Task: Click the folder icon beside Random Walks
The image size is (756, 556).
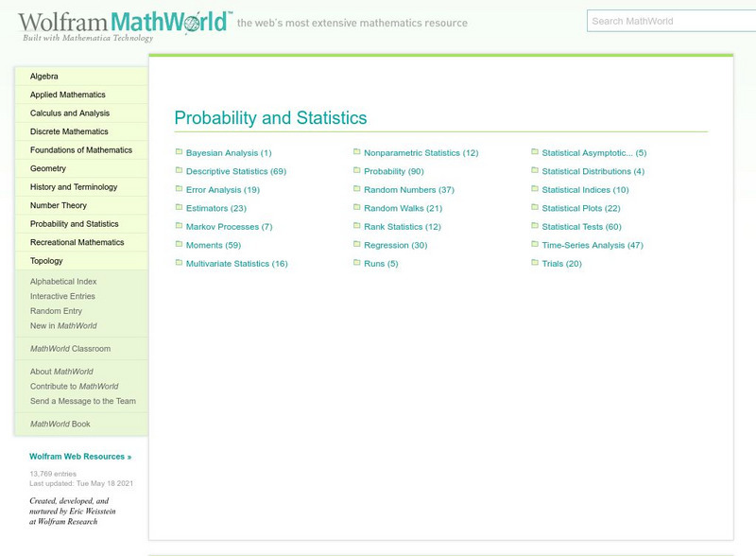Action: click(x=357, y=207)
